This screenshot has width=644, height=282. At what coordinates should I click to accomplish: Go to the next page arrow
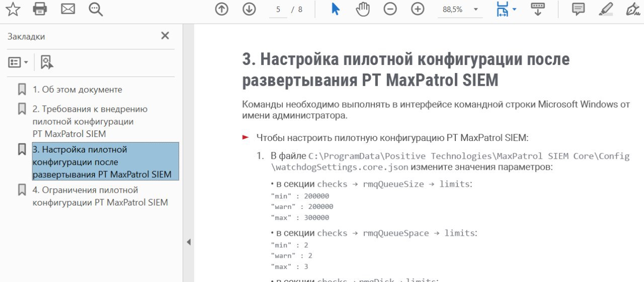pyautogui.click(x=249, y=9)
